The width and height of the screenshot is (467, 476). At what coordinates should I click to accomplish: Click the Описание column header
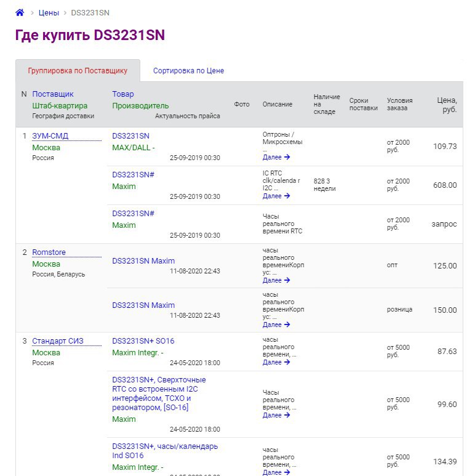tap(277, 104)
